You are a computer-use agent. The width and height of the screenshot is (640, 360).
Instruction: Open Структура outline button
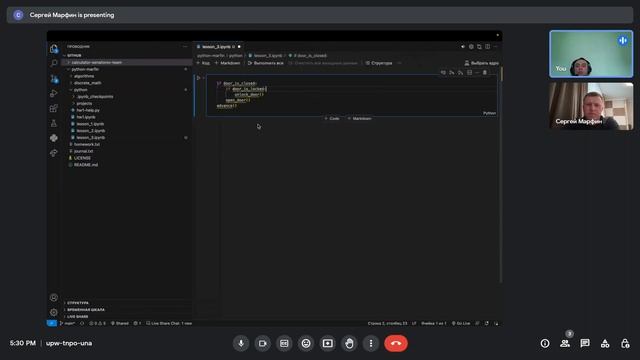(379, 63)
